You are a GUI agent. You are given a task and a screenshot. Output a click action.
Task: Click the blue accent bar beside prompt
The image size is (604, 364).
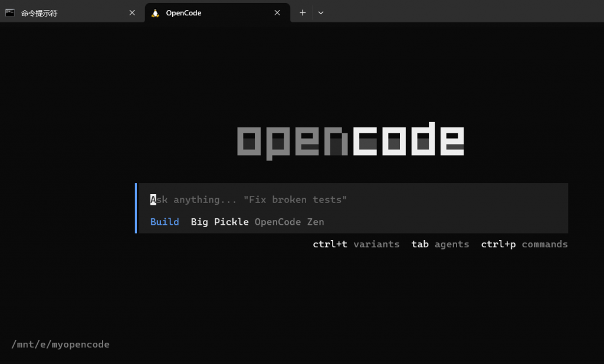[x=136, y=208]
